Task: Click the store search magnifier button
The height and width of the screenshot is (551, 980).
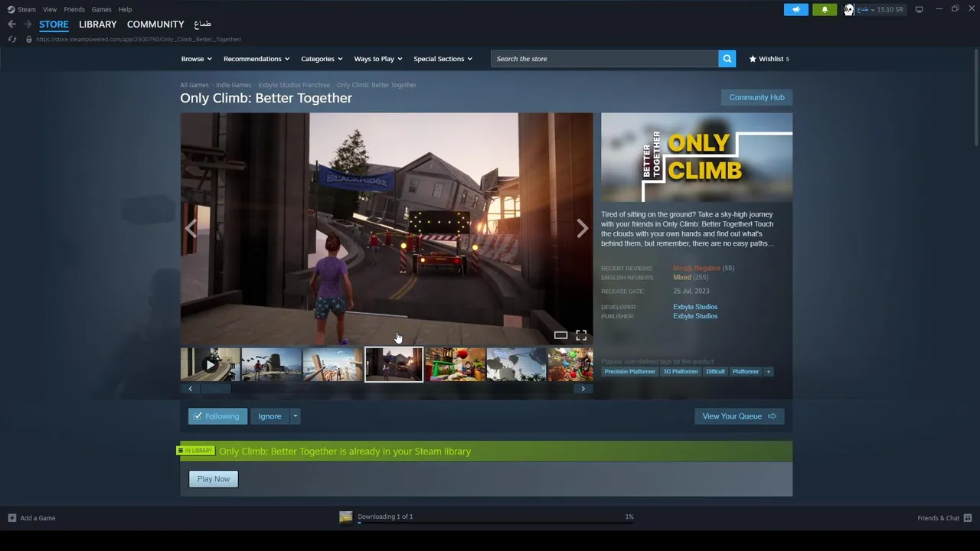Action: 727,59
